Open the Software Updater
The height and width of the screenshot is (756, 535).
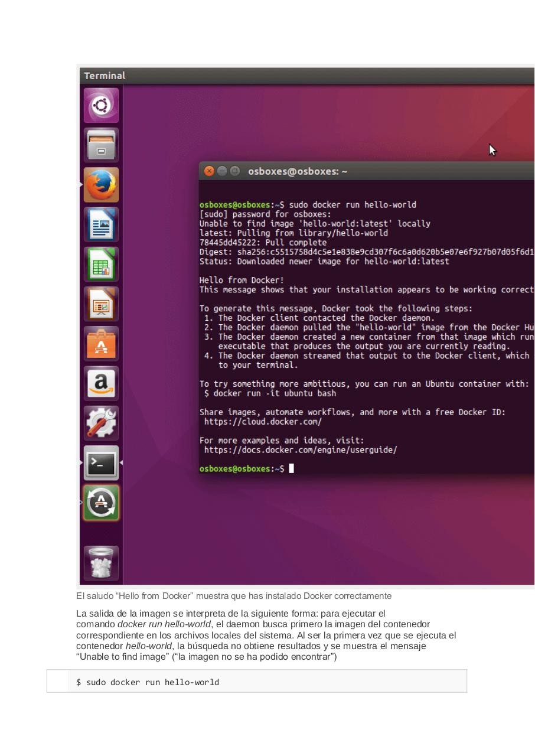pos(100,503)
